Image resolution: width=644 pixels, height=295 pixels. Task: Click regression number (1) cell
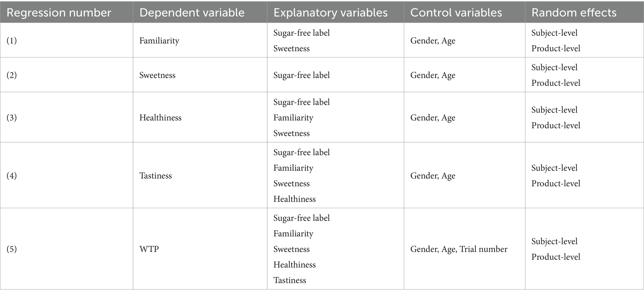click(x=12, y=41)
